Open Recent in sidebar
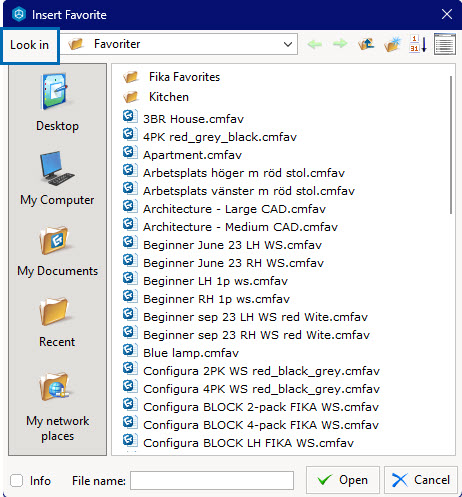 (x=57, y=322)
